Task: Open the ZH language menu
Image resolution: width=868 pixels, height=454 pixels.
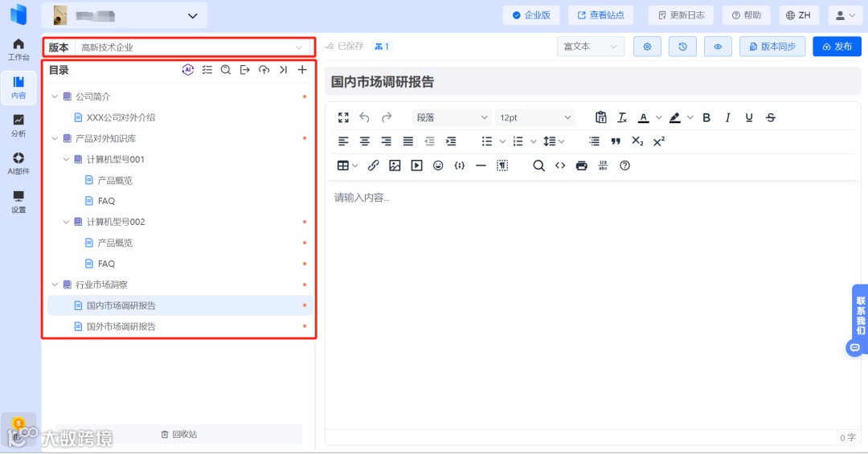Action: pos(798,15)
